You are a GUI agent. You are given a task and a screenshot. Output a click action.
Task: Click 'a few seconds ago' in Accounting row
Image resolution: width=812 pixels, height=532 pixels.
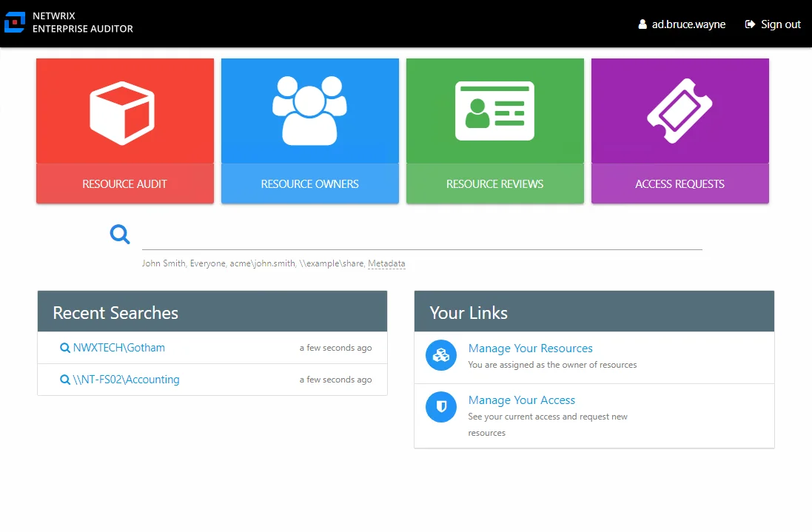pos(335,380)
